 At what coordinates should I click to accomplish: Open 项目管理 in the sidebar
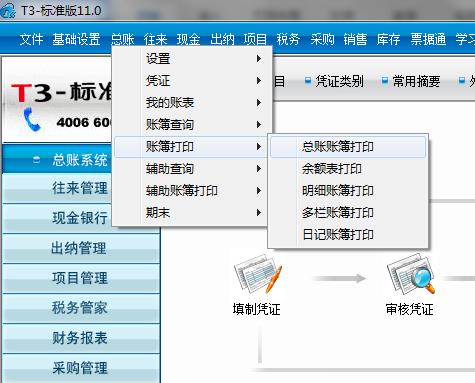tap(81, 278)
